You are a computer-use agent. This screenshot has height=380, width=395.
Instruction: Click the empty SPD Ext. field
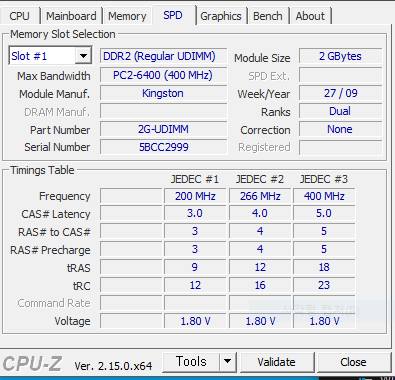pyautogui.click(x=340, y=75)
